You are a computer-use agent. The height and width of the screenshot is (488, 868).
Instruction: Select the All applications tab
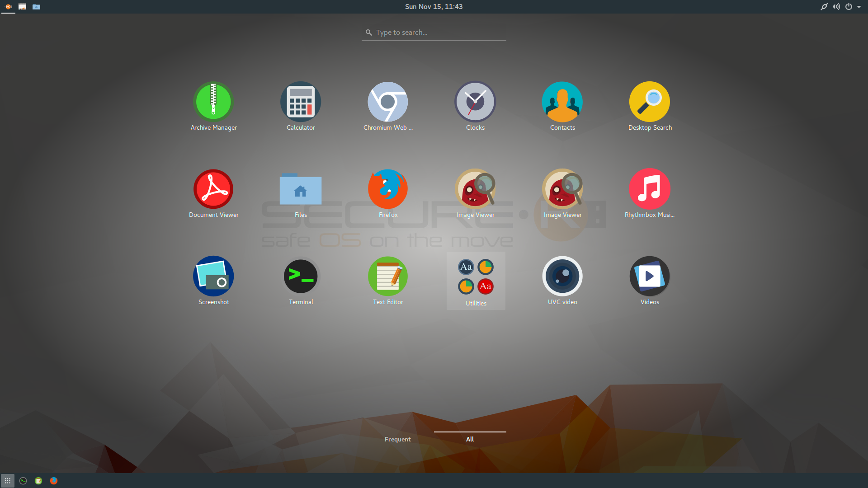pos(470,439)
